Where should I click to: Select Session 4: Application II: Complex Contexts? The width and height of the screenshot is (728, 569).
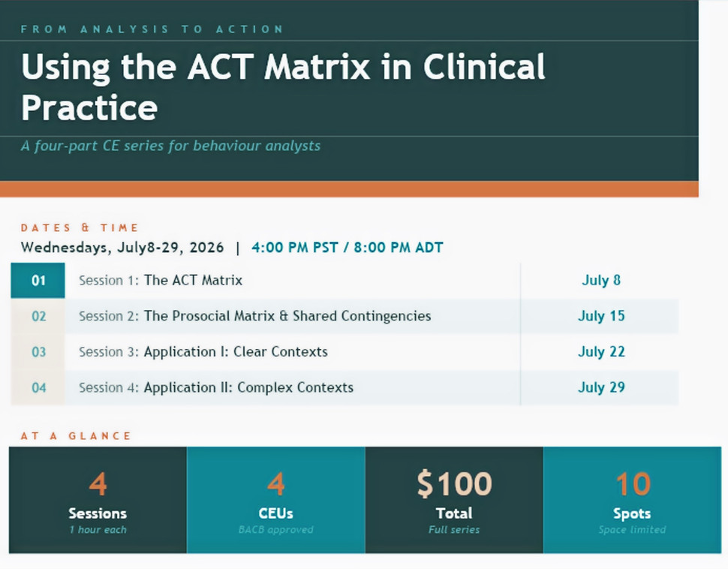216,388
